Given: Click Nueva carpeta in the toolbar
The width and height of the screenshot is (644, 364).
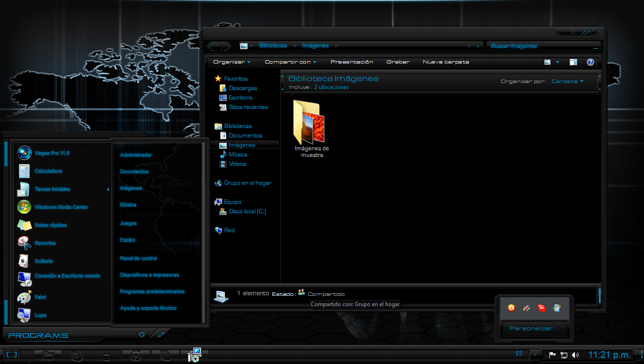Looking at the screenshot, I should (x=445, y=62).
